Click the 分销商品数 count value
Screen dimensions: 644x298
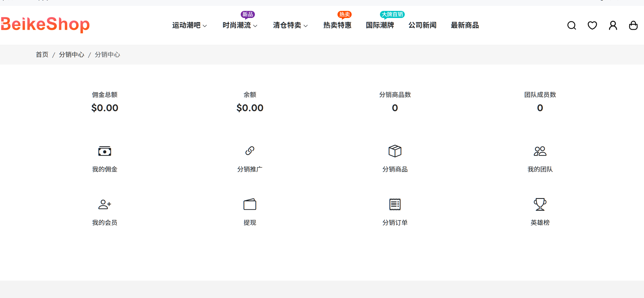(395, 108)
